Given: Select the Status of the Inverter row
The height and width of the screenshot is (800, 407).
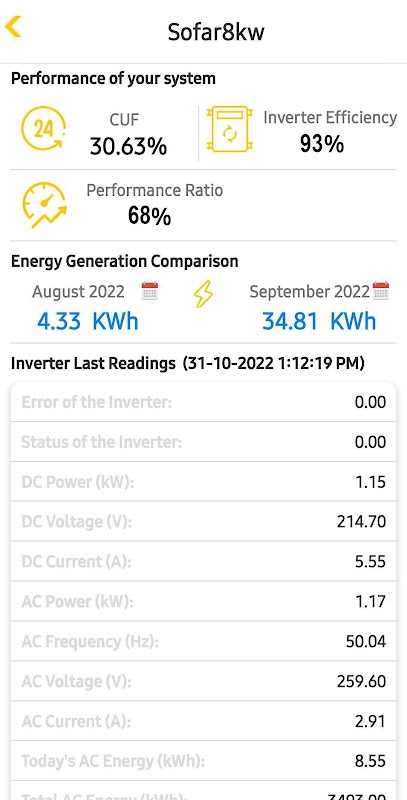Looking at the screenshot, I should pyautogui.click(x=204, y=442).
